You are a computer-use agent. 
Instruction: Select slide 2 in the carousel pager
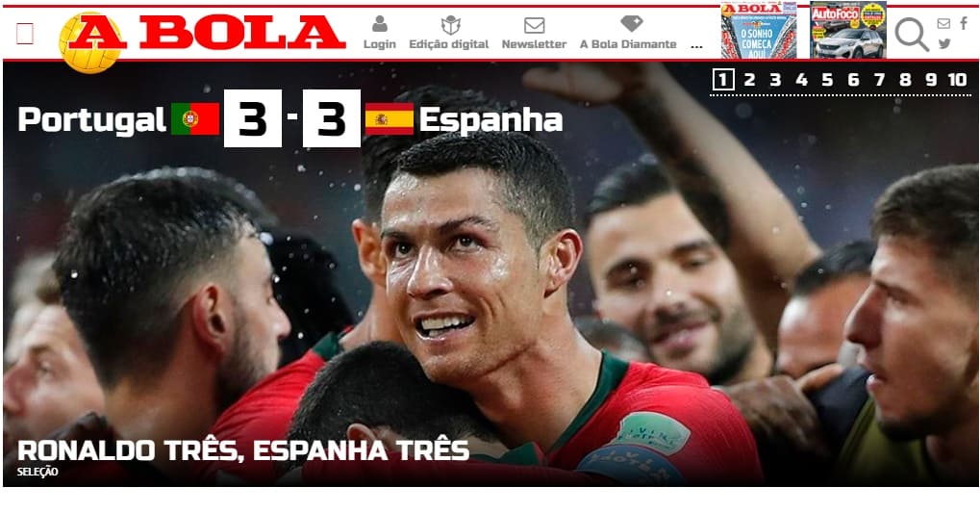pos(749,80)
